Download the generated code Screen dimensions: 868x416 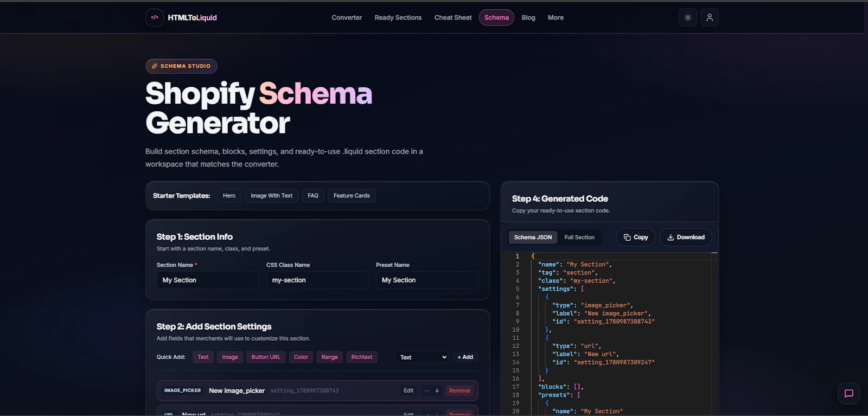pyautogui.click(x=686, y=237)
